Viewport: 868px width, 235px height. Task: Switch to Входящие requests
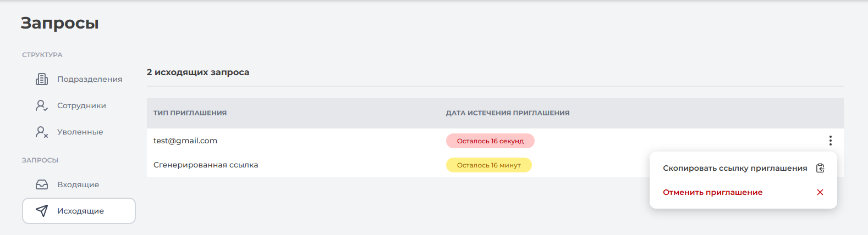pyautogui.click(x=78, y=184)
